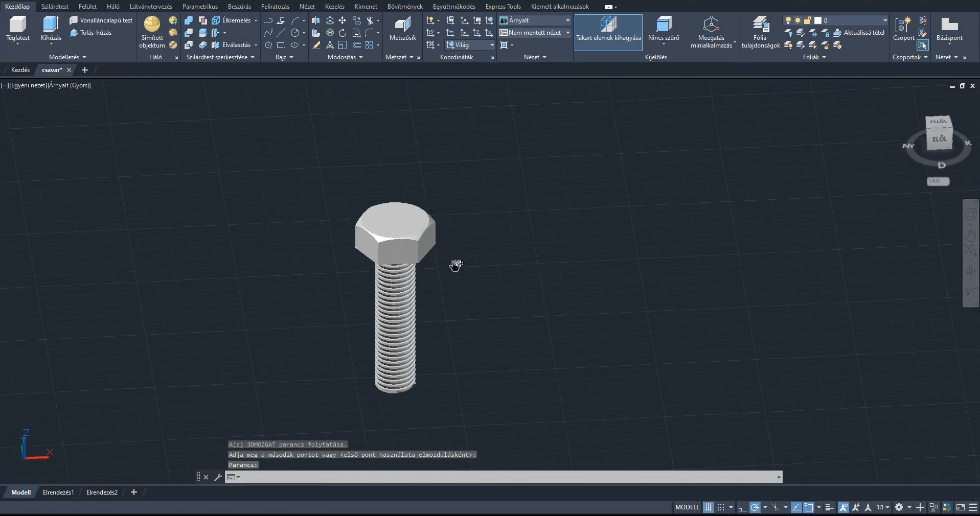Switch to the Felület ribbon tab
This screenshot has height=516, width=980.
87,7
